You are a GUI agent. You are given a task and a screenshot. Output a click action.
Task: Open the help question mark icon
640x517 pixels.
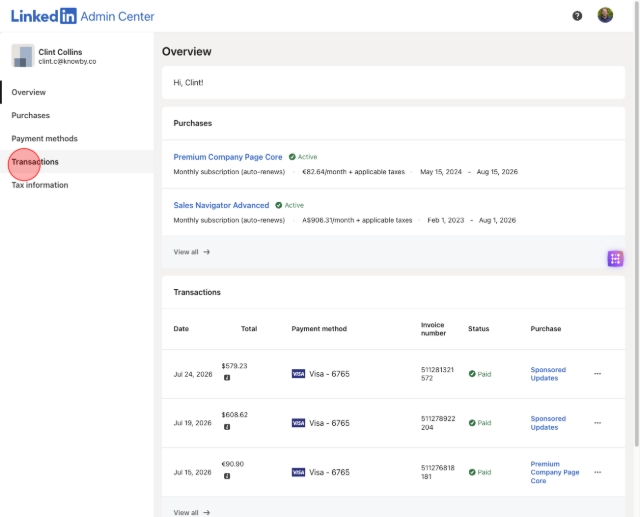point(577,16)
